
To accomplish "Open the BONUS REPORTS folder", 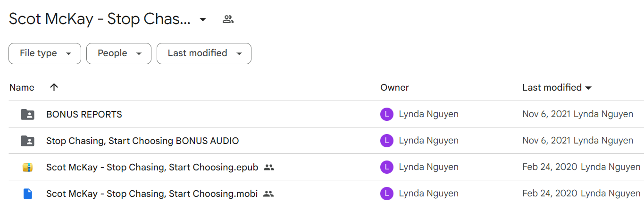I will [84, 114].
